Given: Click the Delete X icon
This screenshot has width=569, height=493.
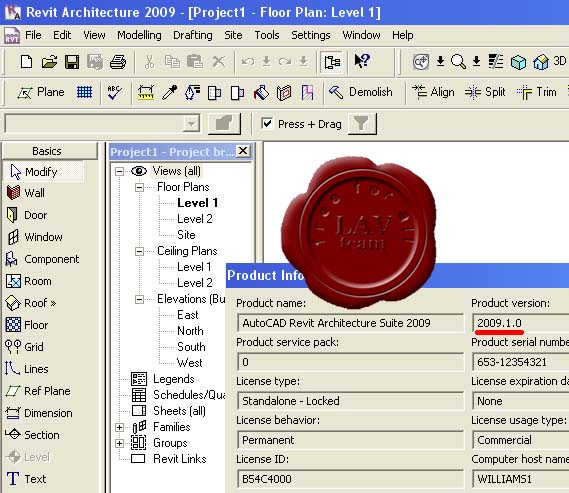Looking at the screenshot, I should coord(218,62).
